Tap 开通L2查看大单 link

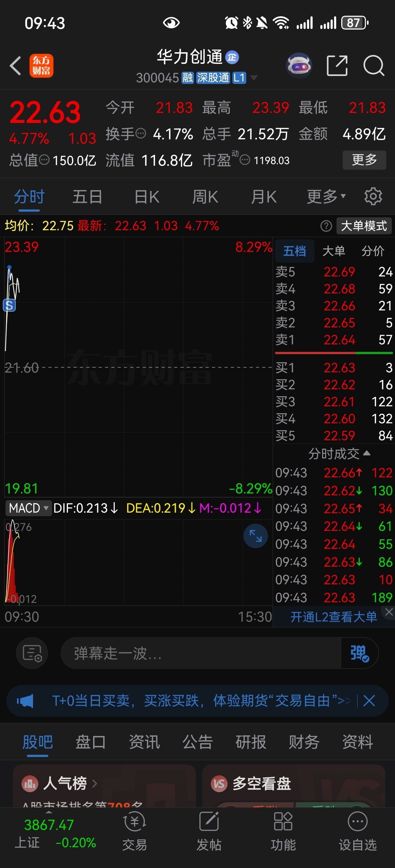click(334, 617)
